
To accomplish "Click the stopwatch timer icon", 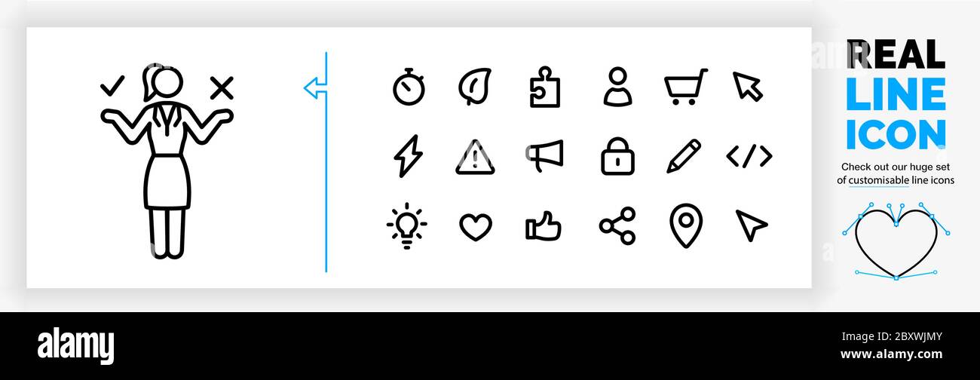I will 409,87.
